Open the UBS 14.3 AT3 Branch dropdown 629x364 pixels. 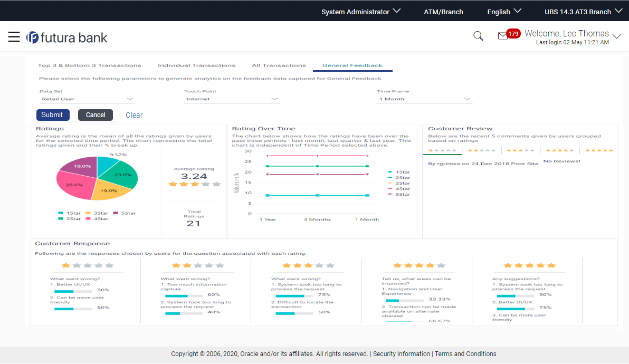pyautogui.click(x=583, y=12)
